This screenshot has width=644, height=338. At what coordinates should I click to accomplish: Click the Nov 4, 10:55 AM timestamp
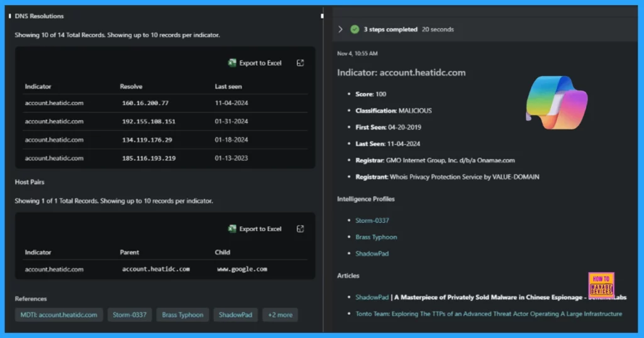(357, 53)
